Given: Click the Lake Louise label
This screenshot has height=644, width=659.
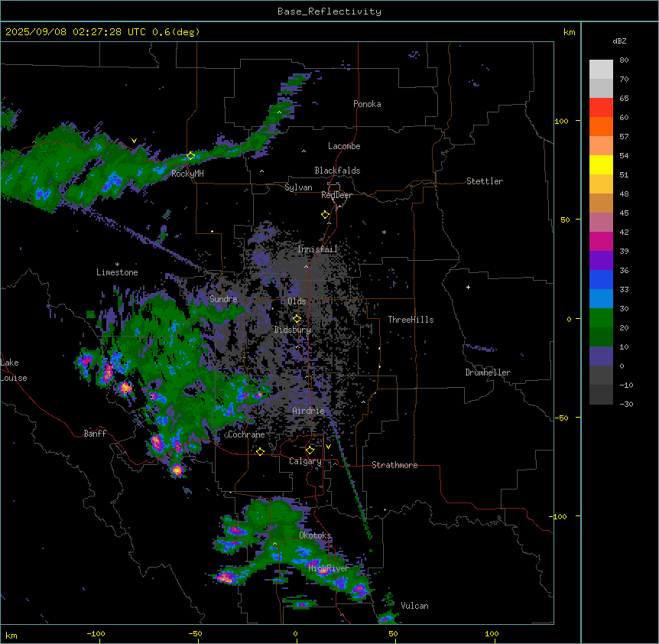Looking at the screenshot, I should (x=14, y=370).
